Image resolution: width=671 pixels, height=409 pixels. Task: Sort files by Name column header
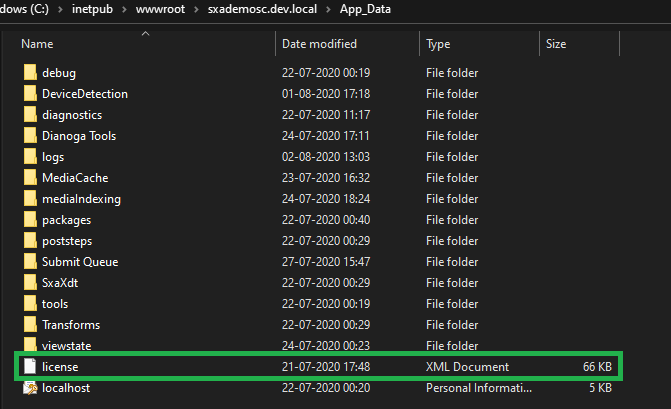pyautogui.click(x=37, y=44)
